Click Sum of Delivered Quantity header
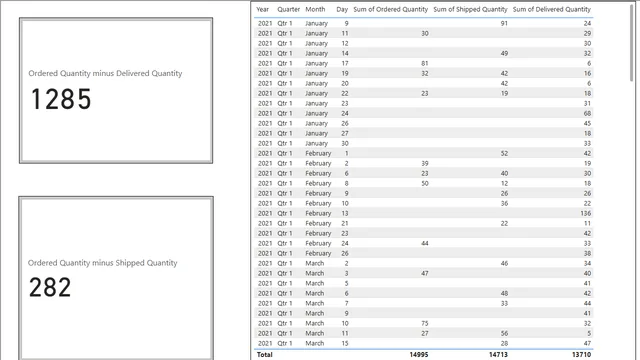This screenshot has width=640, height=360. click(x=551, y=9)
